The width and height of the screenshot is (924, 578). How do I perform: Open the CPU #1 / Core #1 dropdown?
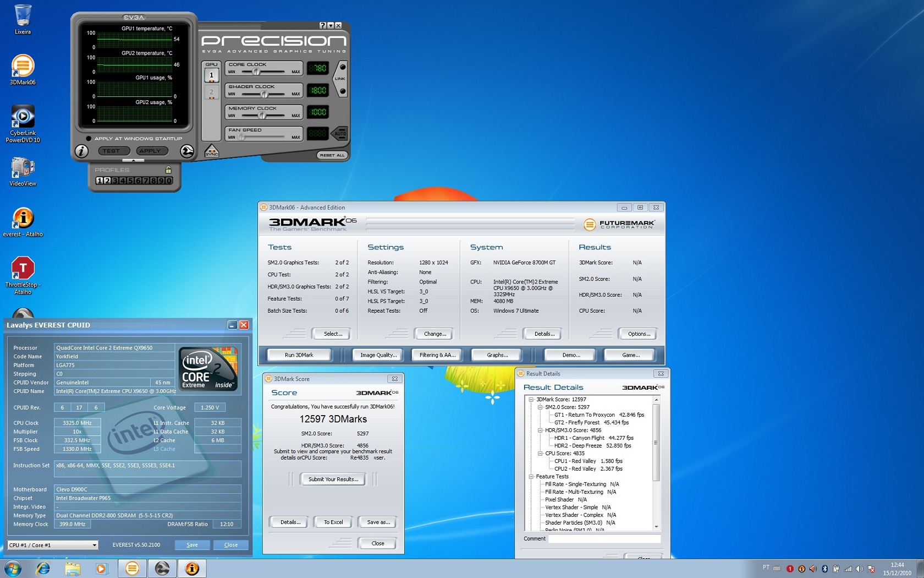coord(53,545)
